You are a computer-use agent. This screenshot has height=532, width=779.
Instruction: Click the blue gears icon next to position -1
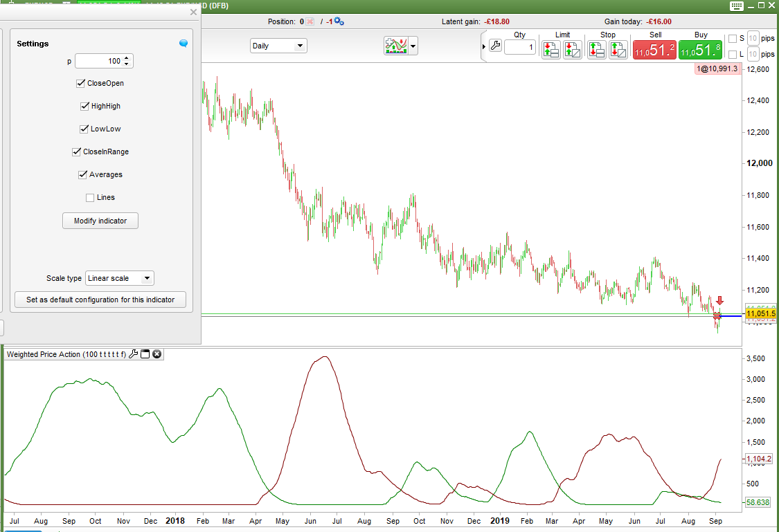[x=339, y=21]
